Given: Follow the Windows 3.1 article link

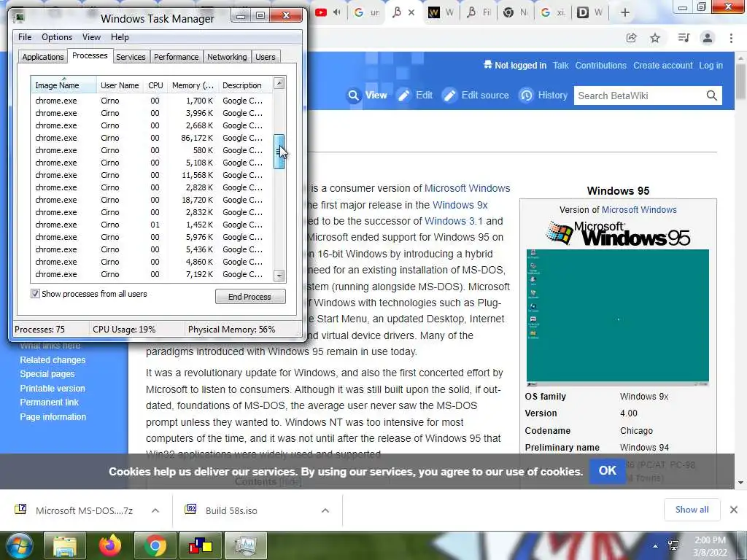Looking at the screenshot, I should coord(454,222).
